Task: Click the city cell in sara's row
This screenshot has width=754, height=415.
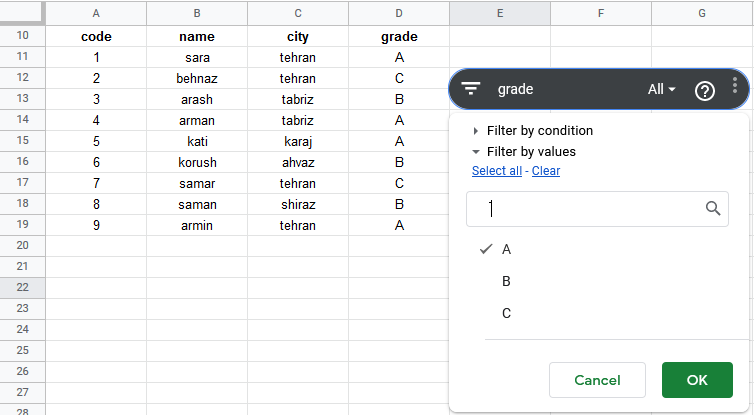Action: point(298,57)
